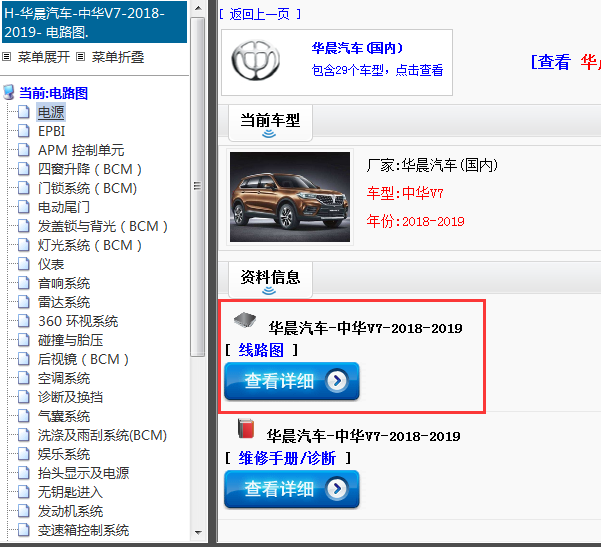Image resolution: width=601 pixels, height=547 pixels.
Task: Select 雷达系统 in the list
Action: click(64, 302)
